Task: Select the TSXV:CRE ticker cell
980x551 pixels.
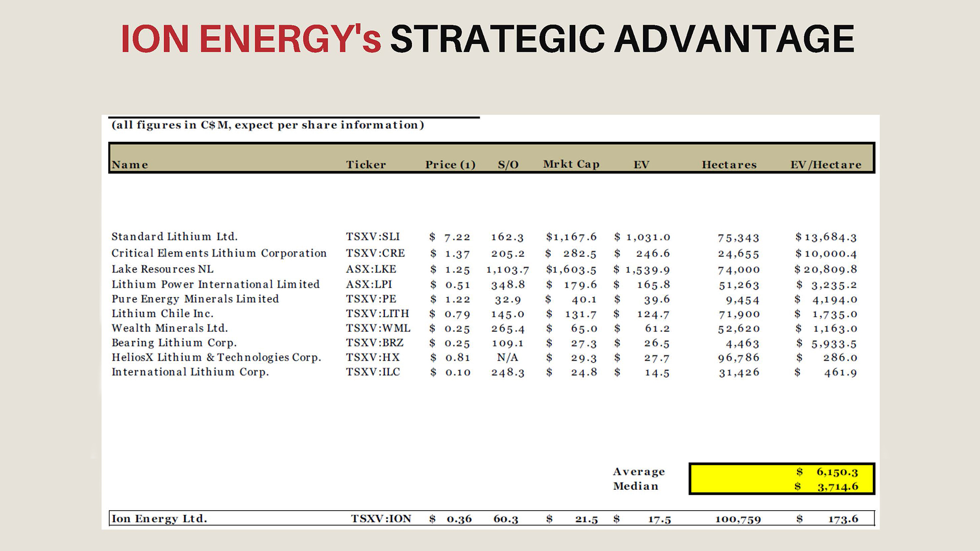Action: point(375,253)
